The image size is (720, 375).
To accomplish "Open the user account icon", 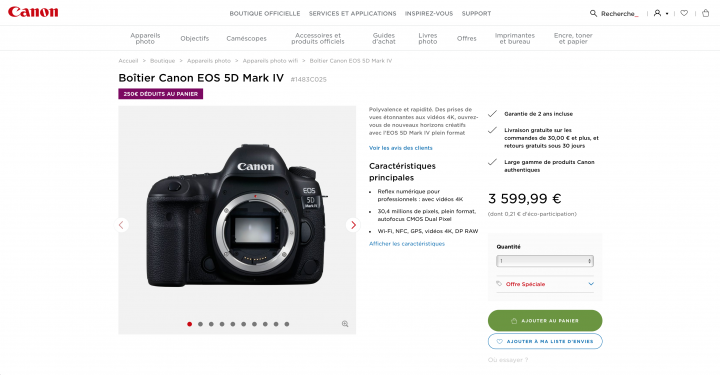I will pyautogui.click(x=658, y=13).
